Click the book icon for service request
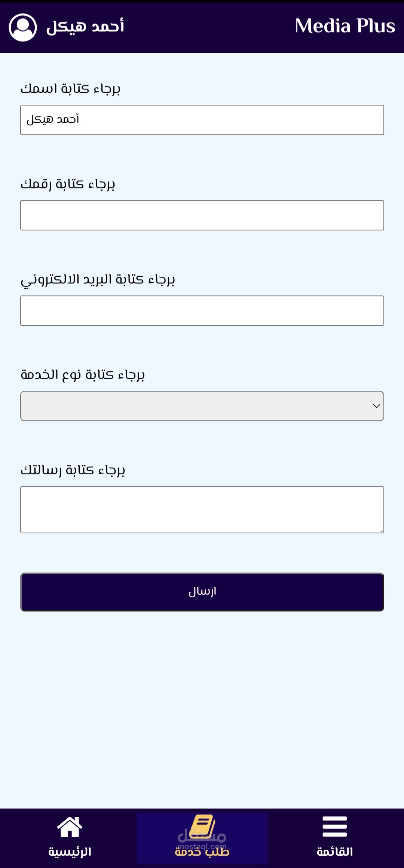 (x=202, y=826)
